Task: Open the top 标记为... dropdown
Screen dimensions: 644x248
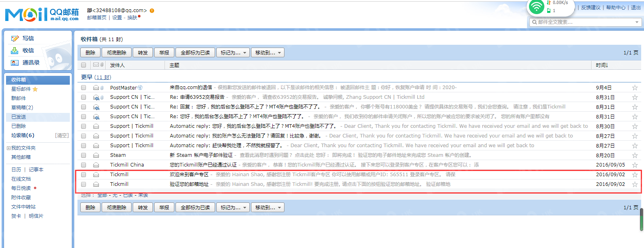Action: [x=233, y=53]
